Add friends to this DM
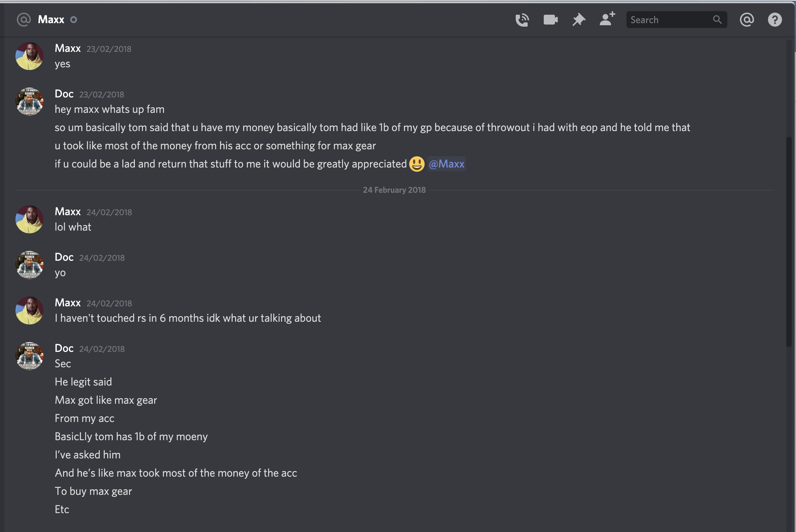The height and width of the screenshot is (532, 796). pos(607,19)
